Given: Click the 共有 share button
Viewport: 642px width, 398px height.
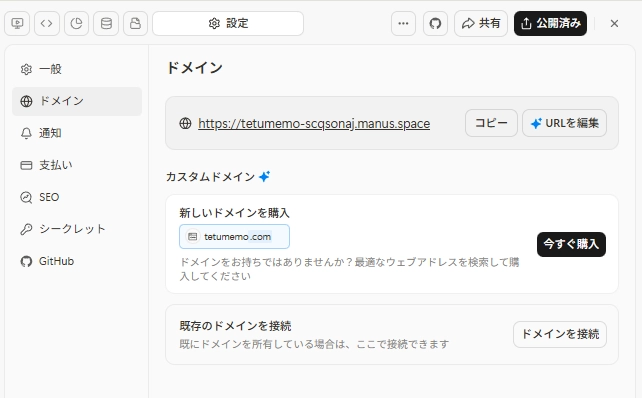Looking at the screenshot, I should (x=481, y=23).
